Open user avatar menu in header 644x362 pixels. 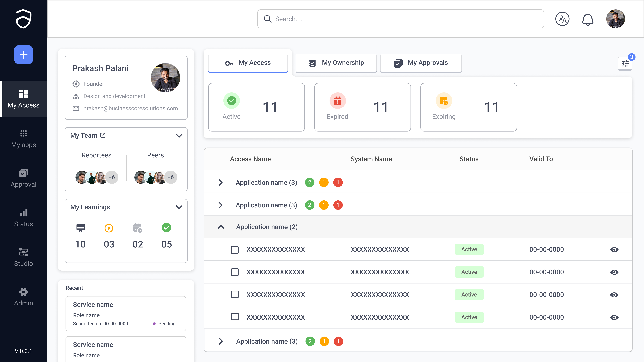(x=615, y=19)
